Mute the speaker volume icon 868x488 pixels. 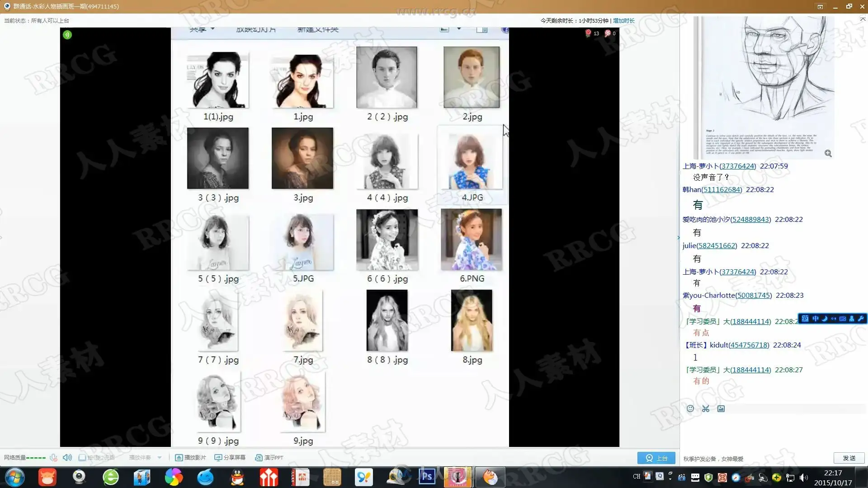pyautogui.click(x=67, y=457)
